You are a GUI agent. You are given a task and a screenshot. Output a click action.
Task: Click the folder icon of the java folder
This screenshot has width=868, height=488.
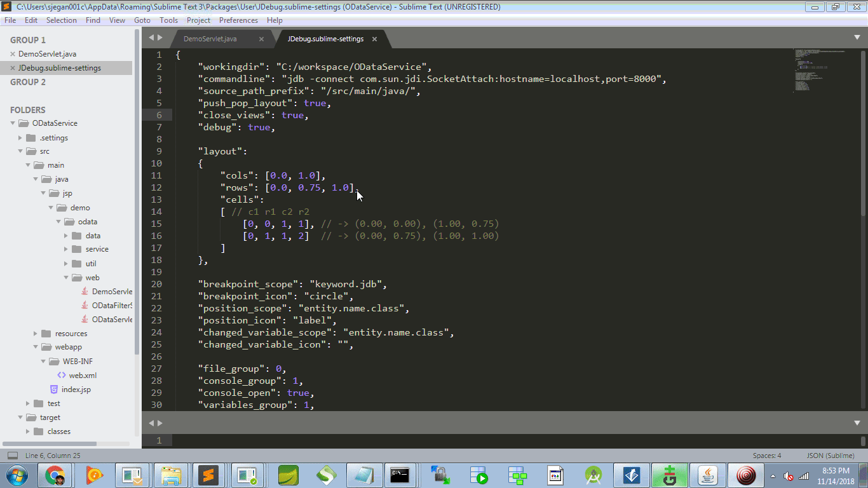click(46, 179)
